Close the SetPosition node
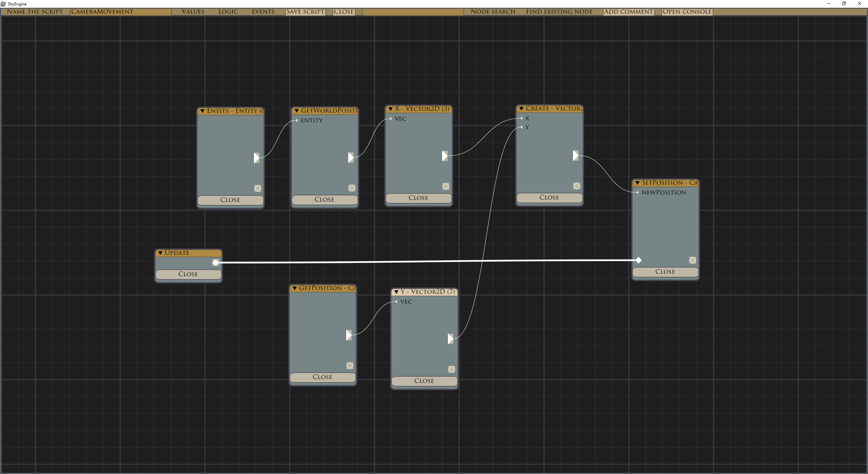The height and width of the screenshot is (474, 868). (665, 272)
